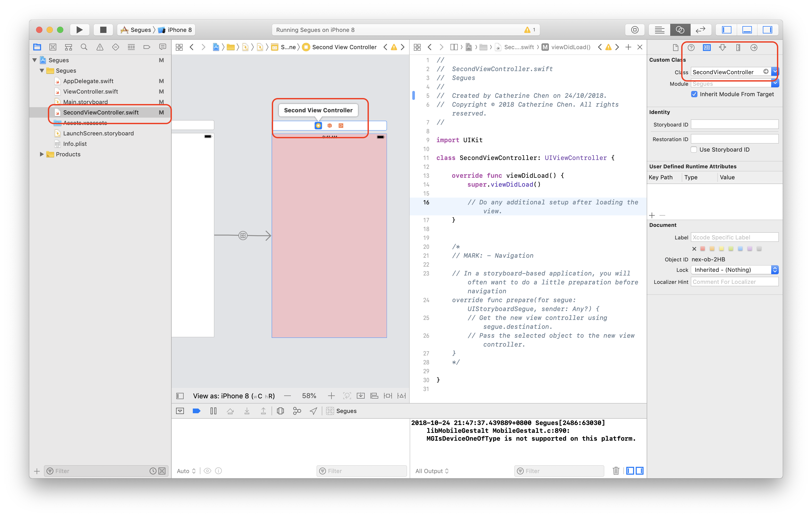Screen dimensions: 812x517
Task: Open the Lock Inherited dropdown
Action: pyautogui.click(x=735, y=270)
